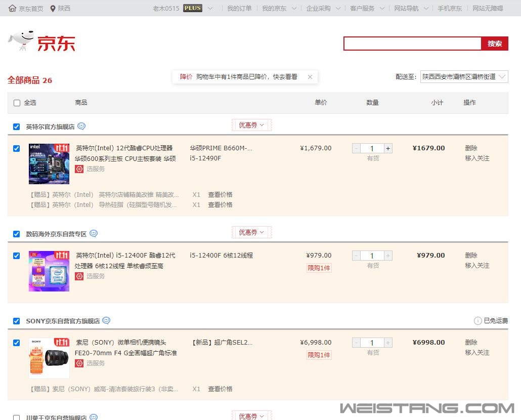This screenshot has width=521, height=420.
Task: Delete the i5-12400F item
Action: pyautogui.click(x=471, y=256)
